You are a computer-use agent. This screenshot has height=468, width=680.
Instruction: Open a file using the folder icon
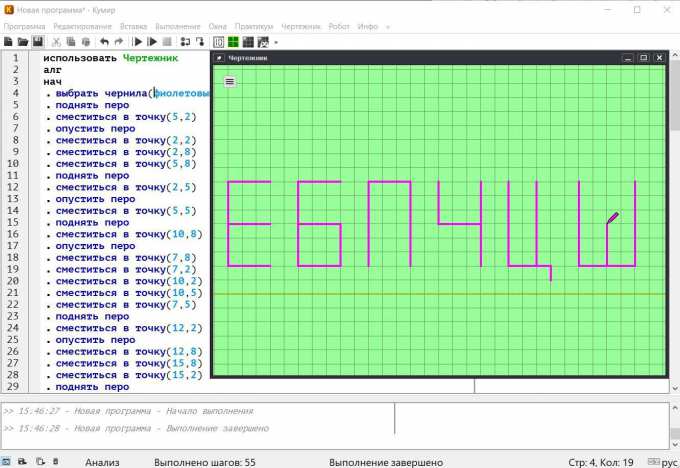coord(22,42)
